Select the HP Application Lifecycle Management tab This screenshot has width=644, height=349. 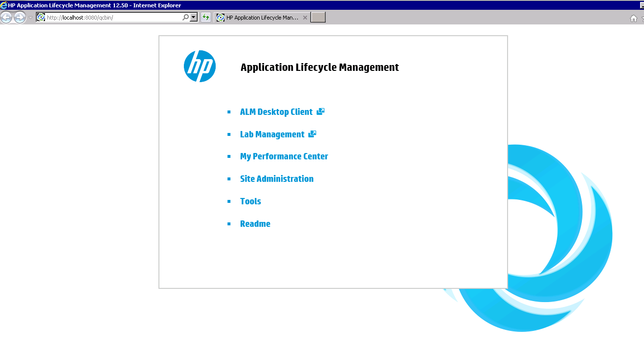[x=262, y=18]
